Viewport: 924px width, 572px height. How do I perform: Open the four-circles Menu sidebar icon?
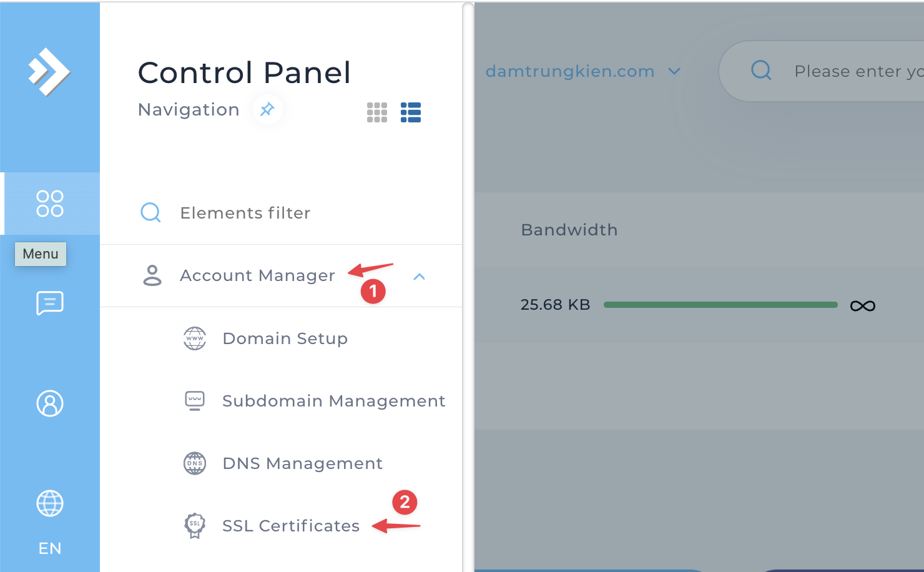coord(50,204)
